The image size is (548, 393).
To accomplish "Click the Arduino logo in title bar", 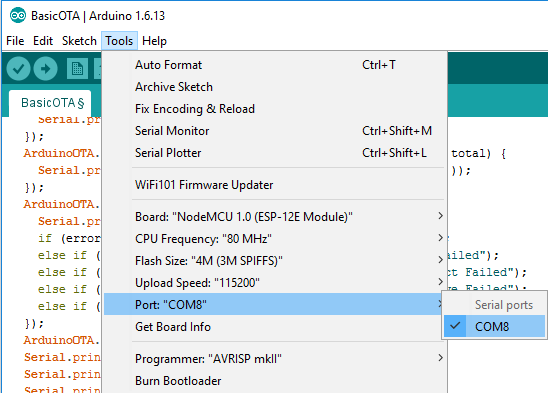I will [17, 16].
